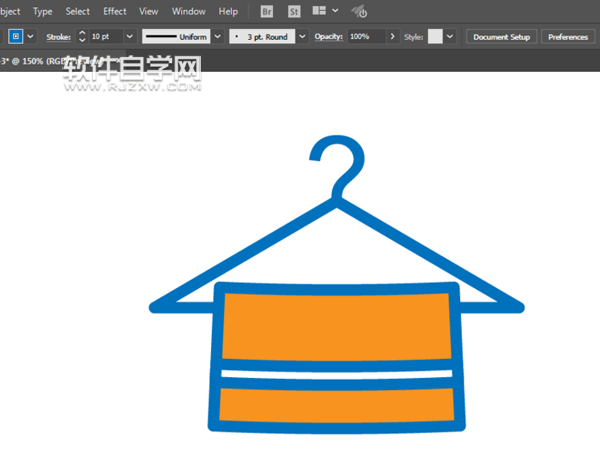The height and width of the screenshot is (459, 600).
Task: Open Adobe Stock with St icon
Action: coord(294,11)
